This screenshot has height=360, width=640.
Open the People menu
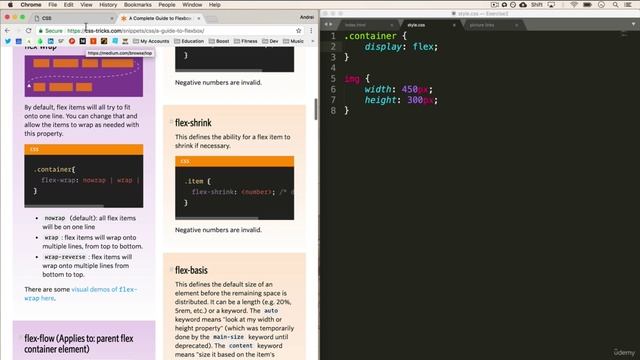tap(167, 5)
